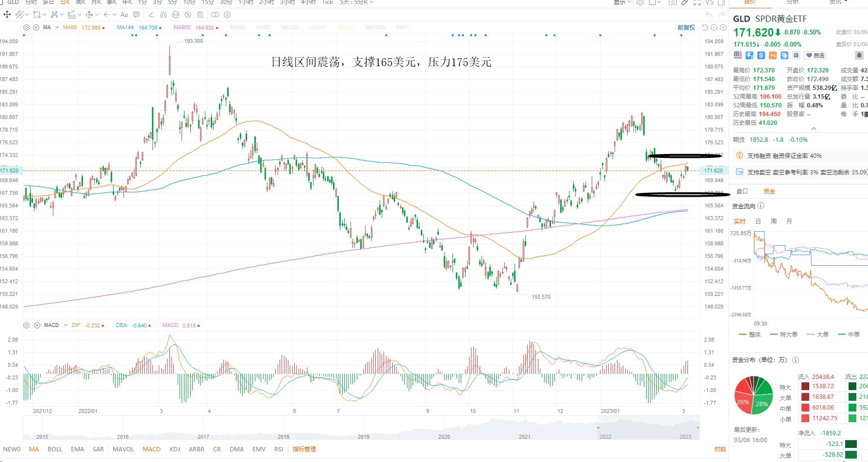Click the price alert bell icon

pos(859,55)
